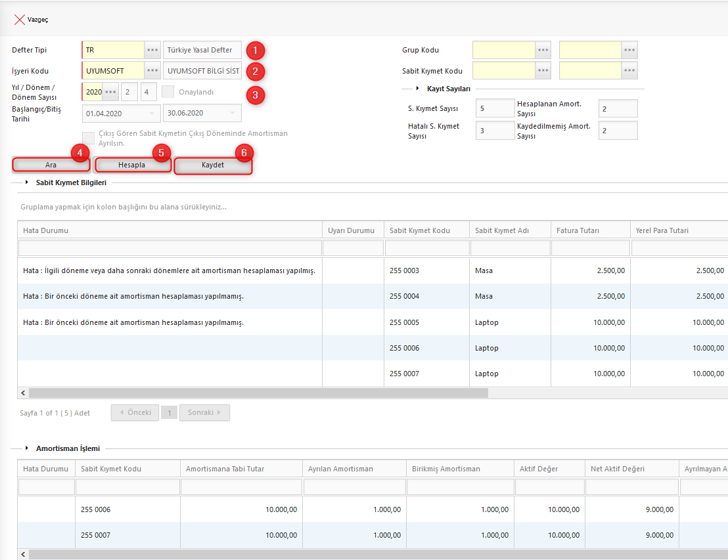Open the end date 30.06.2020 dropdown
The width and height of the screenshot is (728, 560).
click(x=233, y=114)
